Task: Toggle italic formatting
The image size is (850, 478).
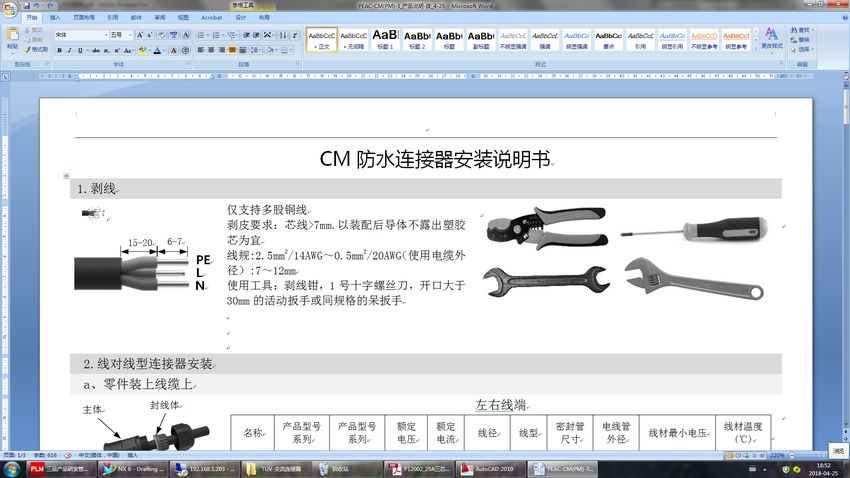Action: [x=69, y=50]
